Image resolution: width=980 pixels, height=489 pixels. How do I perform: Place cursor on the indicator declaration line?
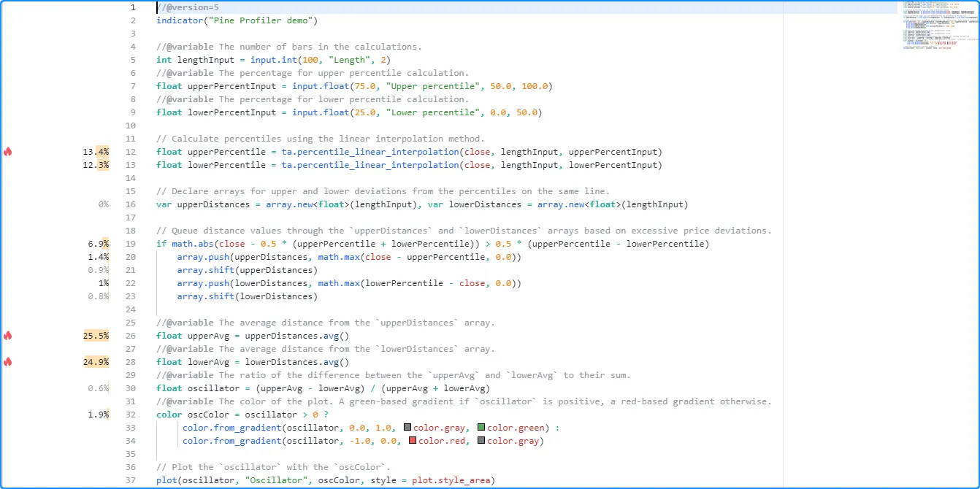(x=237, y=20)
